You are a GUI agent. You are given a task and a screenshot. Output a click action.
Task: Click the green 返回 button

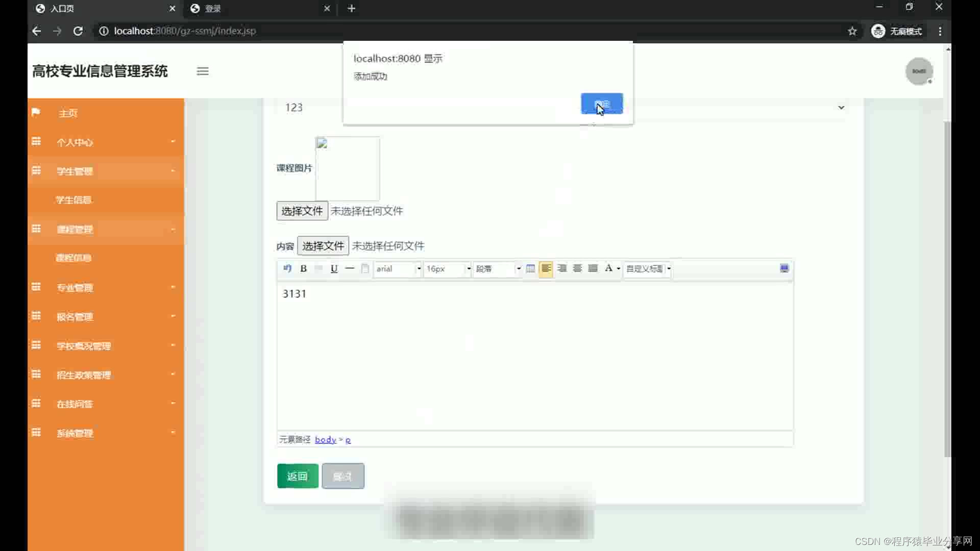coord(298,476)
